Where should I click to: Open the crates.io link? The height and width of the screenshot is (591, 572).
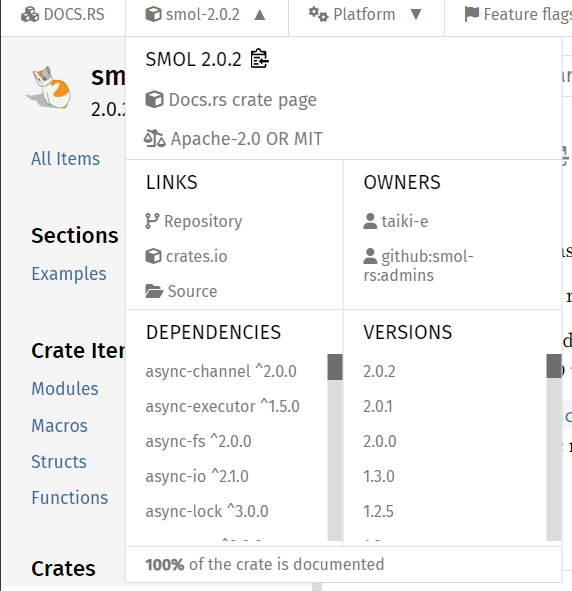point(186,256)
